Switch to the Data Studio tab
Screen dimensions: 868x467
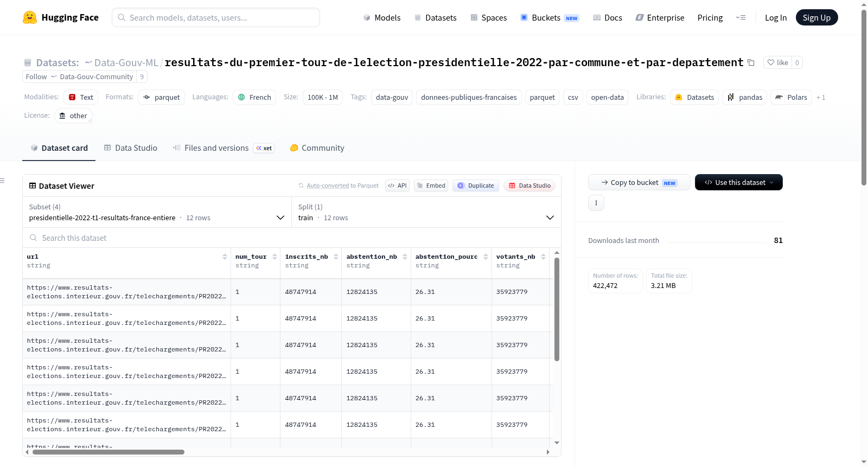click(131, 148)
